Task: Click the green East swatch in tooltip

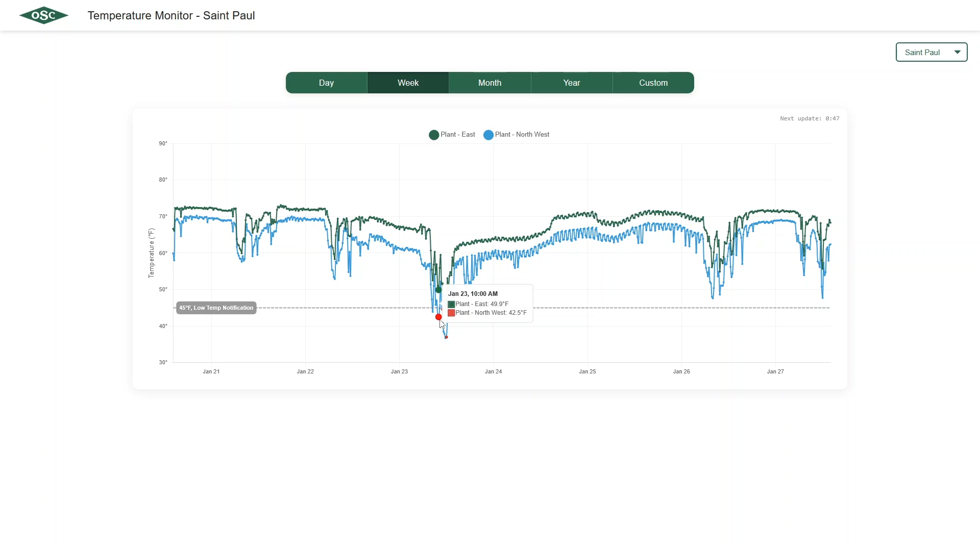Action: click(451, 304)
